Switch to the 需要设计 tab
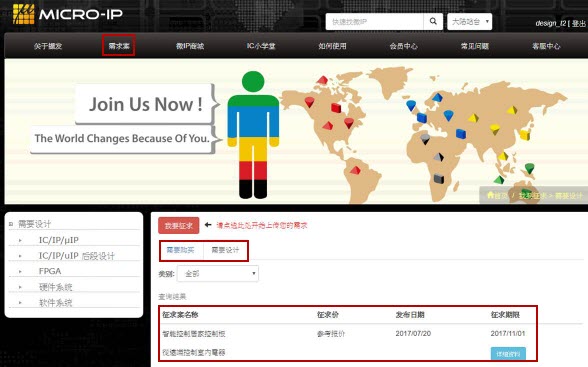This screenshot has width=588, height=367. (x=225, y=250)
